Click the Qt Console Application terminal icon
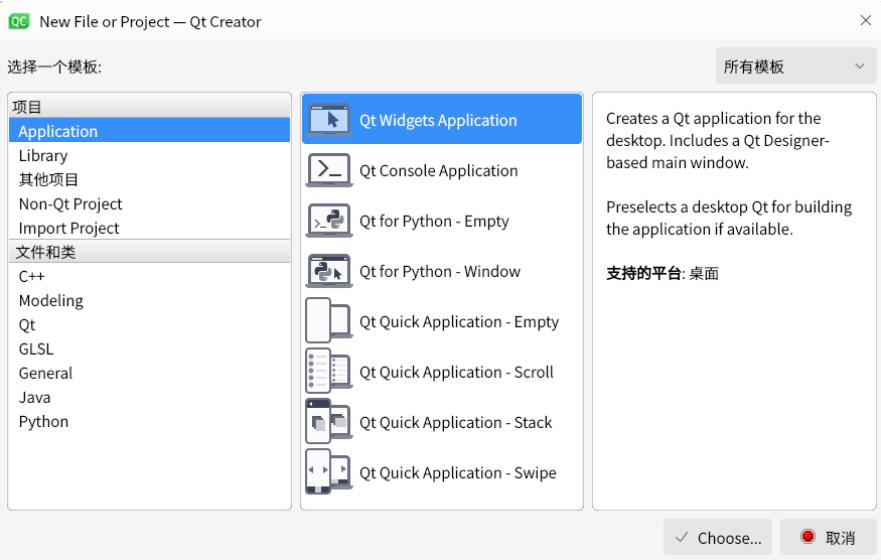881x560 pixels. (x=329, y=171)
